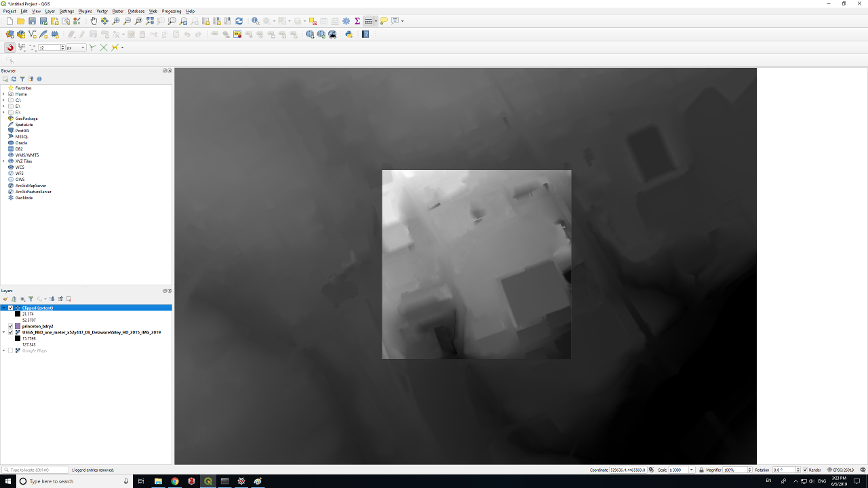Select the Pan Map hand tool
The image size is (868, 488).
94,21
